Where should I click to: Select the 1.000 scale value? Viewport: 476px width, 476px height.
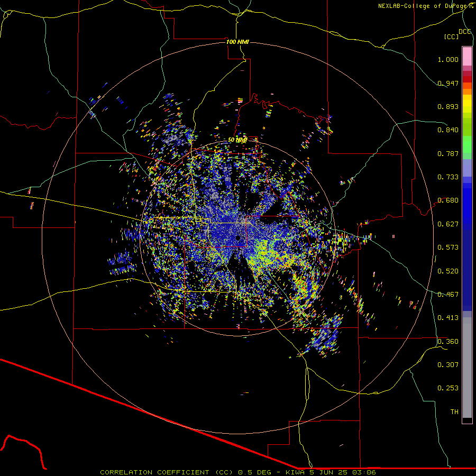coord(448,59)
